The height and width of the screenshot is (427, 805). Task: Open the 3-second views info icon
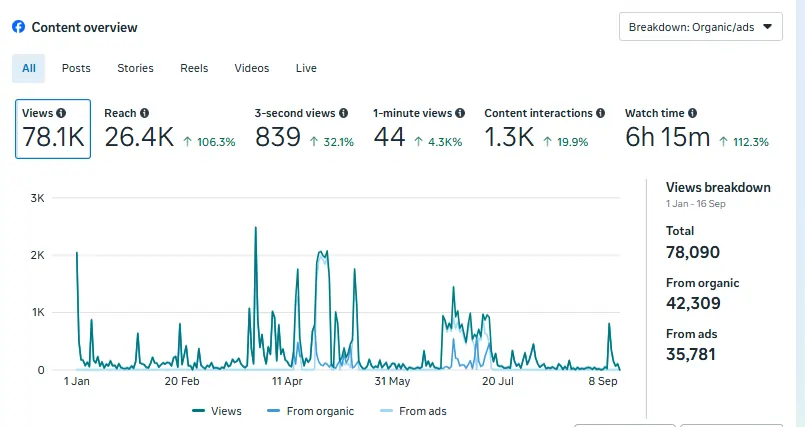click(343, 114)
